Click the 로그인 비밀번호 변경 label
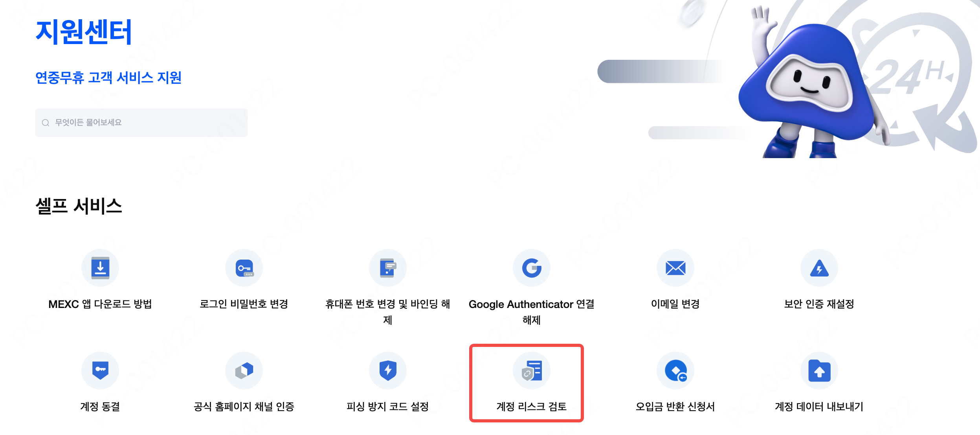This screenshot has width=980, height=435. click(244, 304)
